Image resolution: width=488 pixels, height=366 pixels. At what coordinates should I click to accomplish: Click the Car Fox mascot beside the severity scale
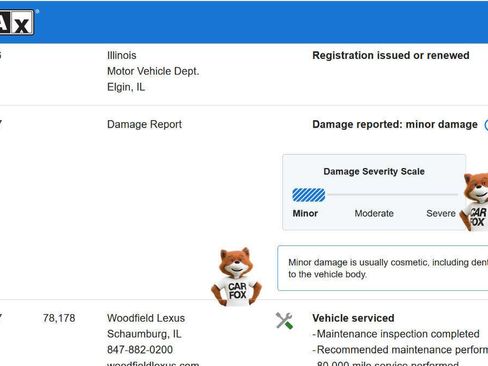(474, 202)
